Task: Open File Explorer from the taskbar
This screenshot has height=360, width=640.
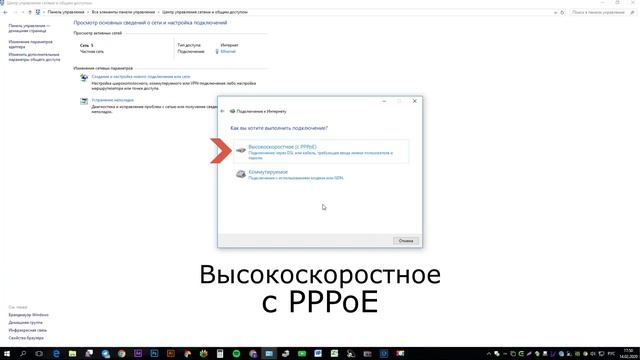Action: coord(73,353)
